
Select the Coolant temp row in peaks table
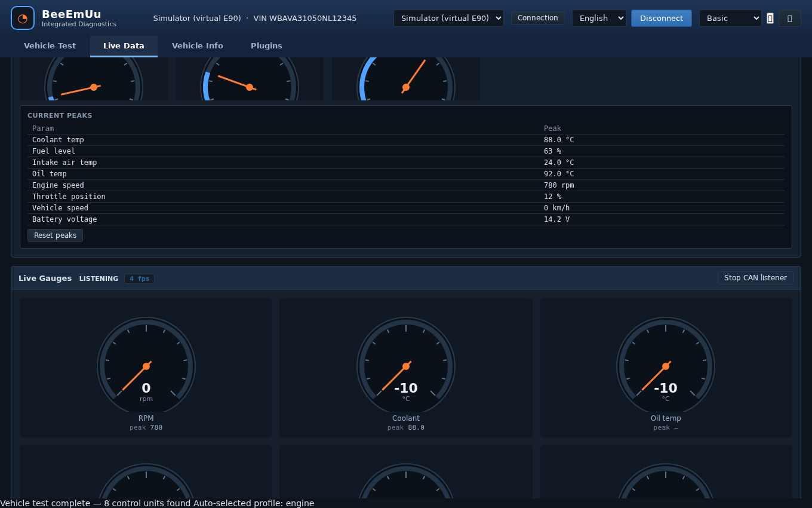(x=406, y=140)
